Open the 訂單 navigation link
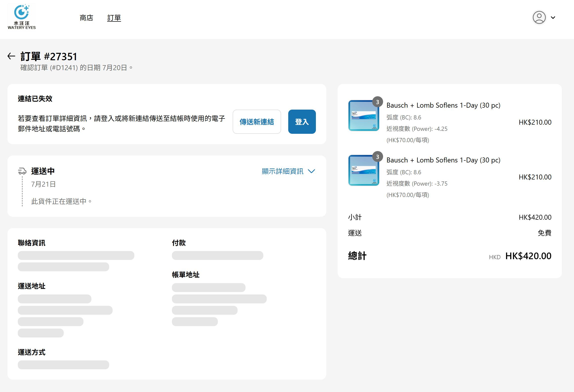 click(114, 18)
